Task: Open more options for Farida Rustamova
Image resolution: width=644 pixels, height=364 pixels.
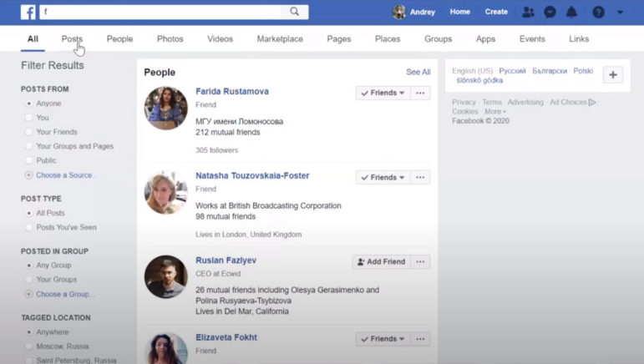Action: (421, 94)
